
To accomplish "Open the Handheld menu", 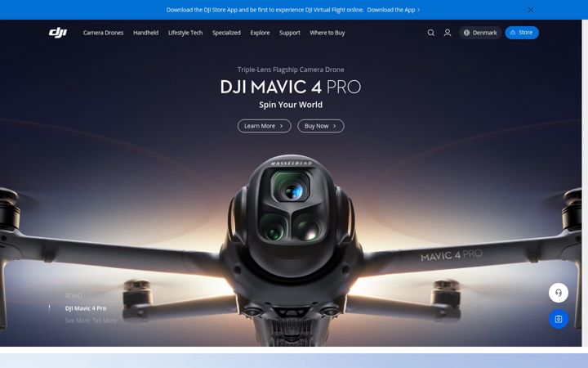I will click(146, 33).
